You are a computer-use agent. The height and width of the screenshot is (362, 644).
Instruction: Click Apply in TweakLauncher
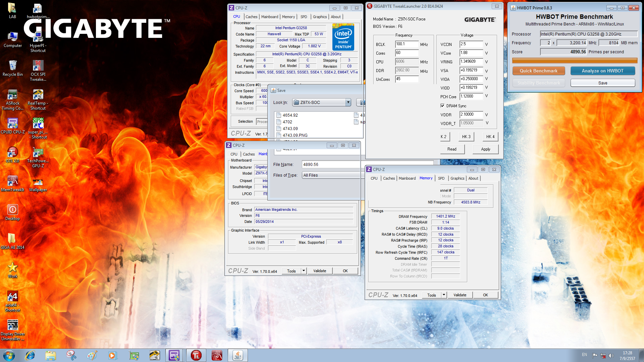click(485, 149)
